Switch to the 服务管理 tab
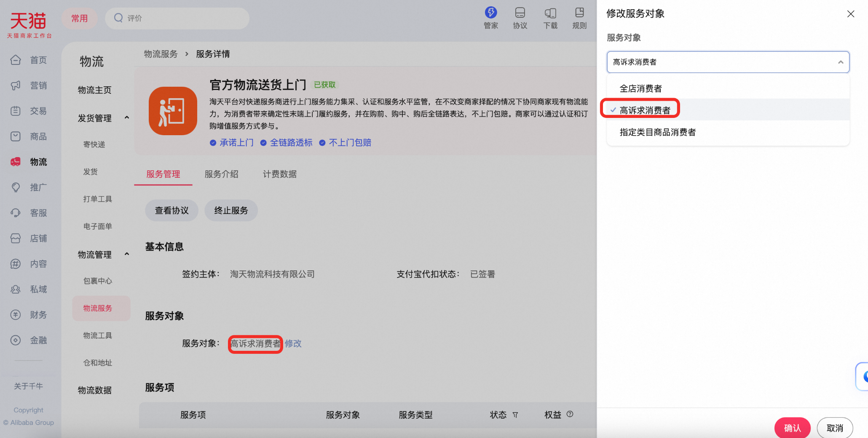868x438 pixels. point(163,174)
